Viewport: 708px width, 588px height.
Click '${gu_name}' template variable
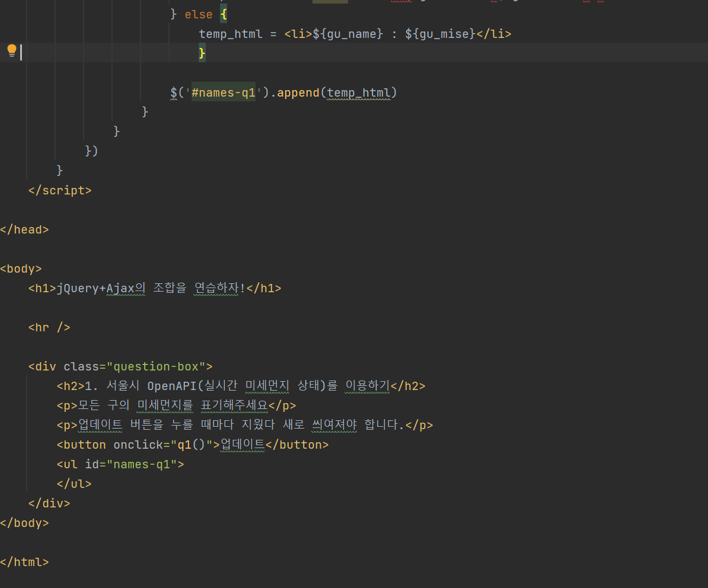click(347, 34)
